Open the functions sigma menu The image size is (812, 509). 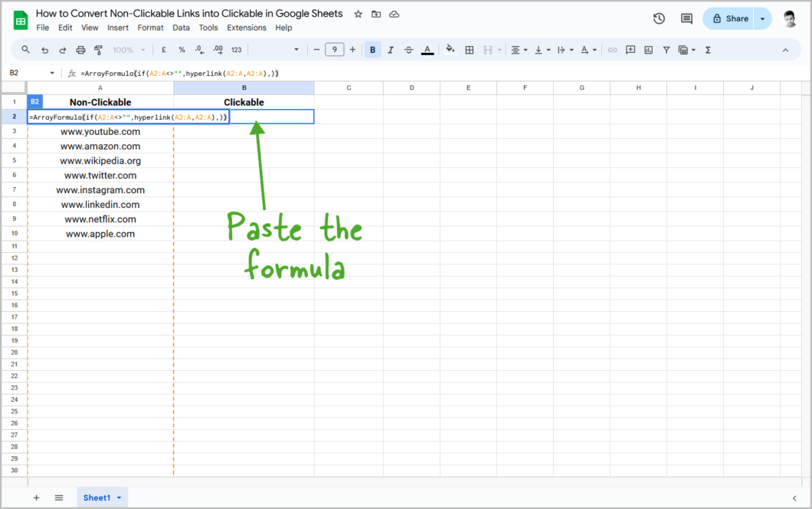pos(708,50)
